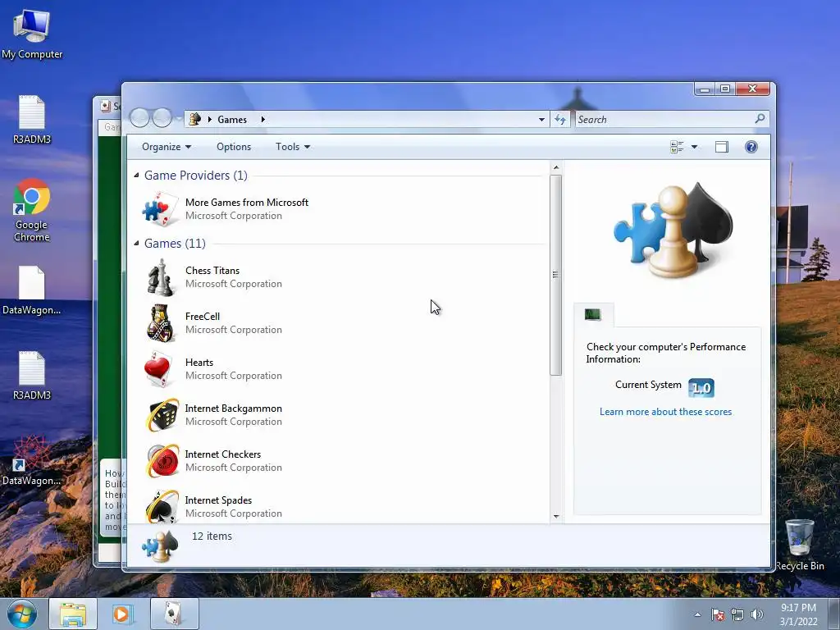Screen dimensions: 840x630
Task: Click the Games folder icon in address bar
Action: pos(195,119)
